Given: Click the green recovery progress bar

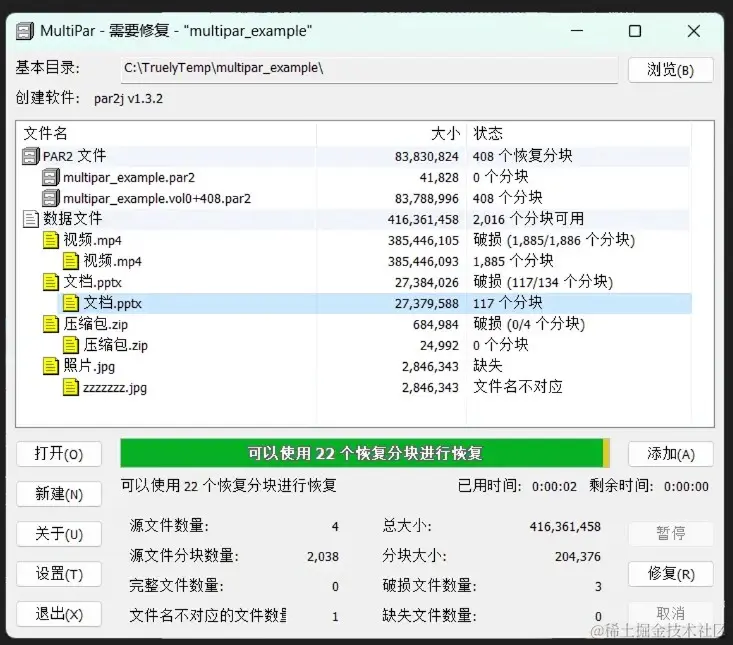Looking at the screenshot, I should pos(365,453).
